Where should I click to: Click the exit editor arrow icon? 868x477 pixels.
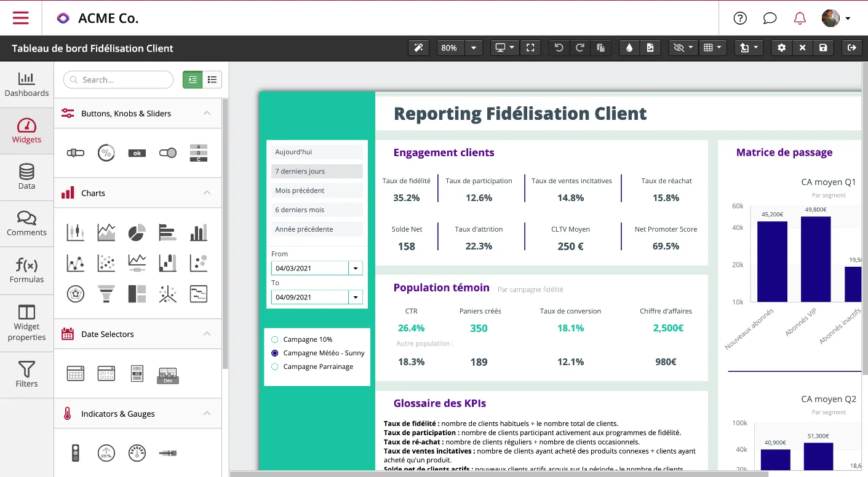tap(852, 48)
